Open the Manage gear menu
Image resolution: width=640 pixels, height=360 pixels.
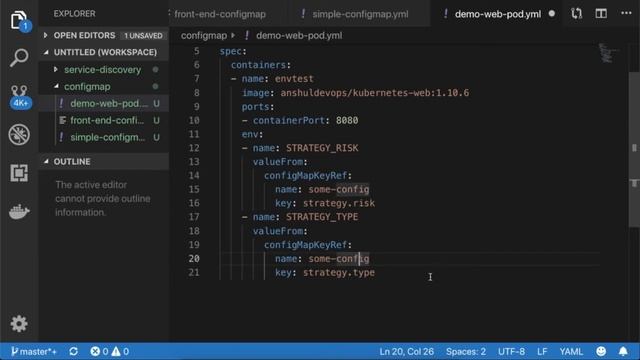pos(19,324)
